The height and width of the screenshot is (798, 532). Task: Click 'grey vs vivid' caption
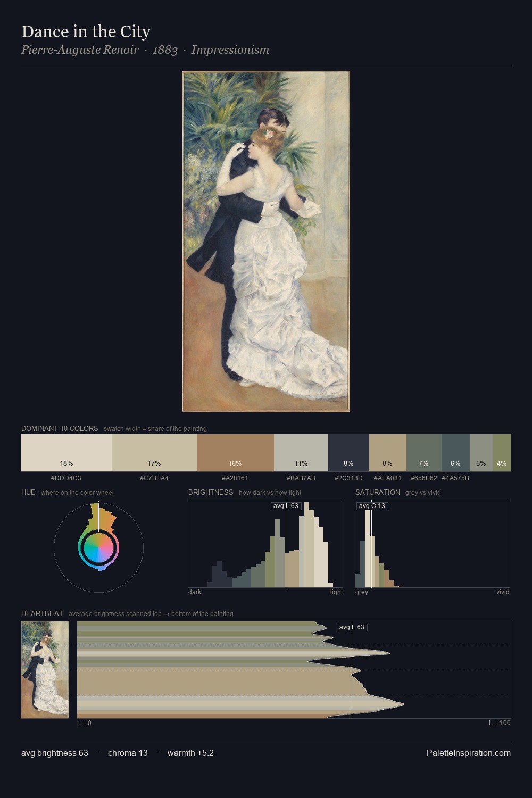click(x=423, y=493)
